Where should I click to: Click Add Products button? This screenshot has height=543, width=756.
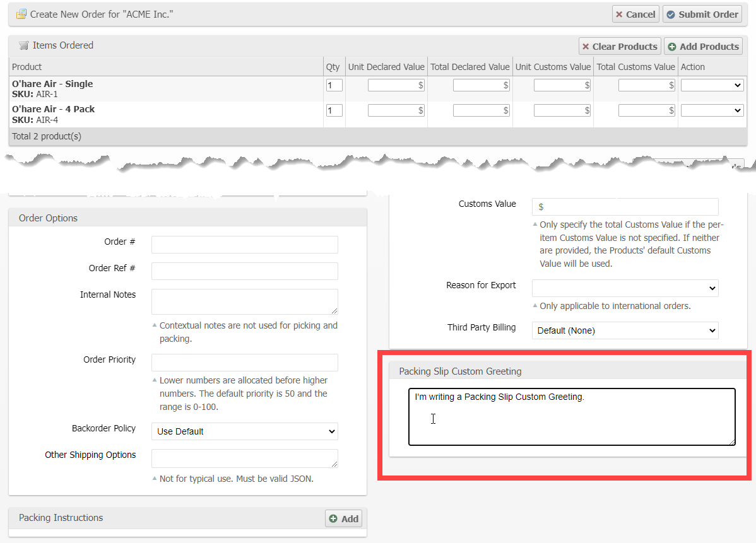[x=703, y=47]
